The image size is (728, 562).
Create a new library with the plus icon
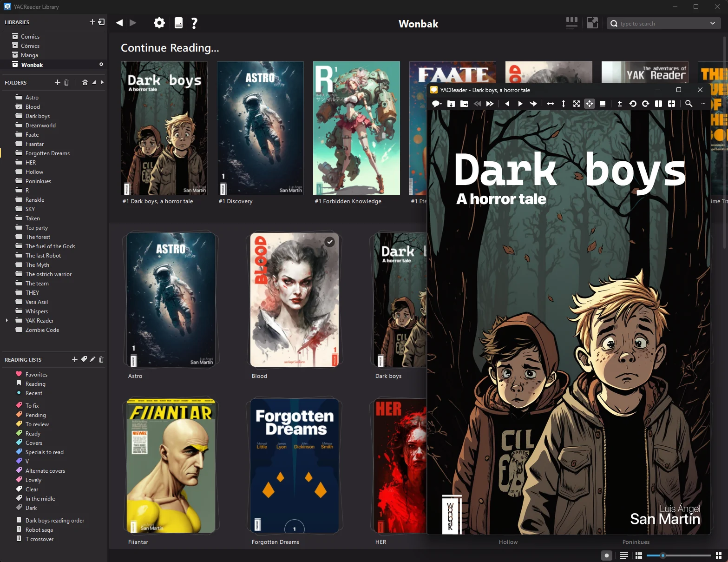point(92,22)
